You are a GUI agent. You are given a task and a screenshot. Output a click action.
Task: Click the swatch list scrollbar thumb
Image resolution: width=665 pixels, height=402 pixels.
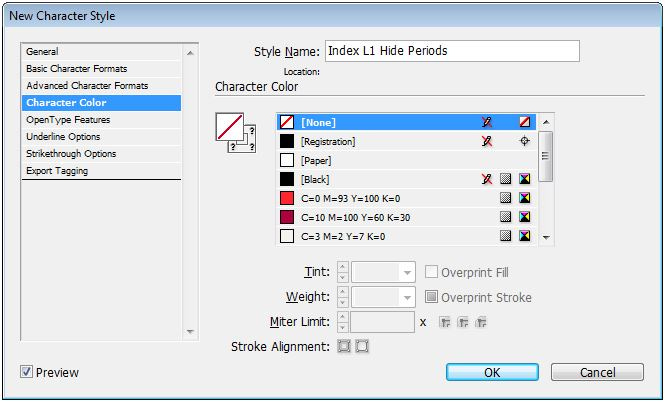click(x=546, y=156)
